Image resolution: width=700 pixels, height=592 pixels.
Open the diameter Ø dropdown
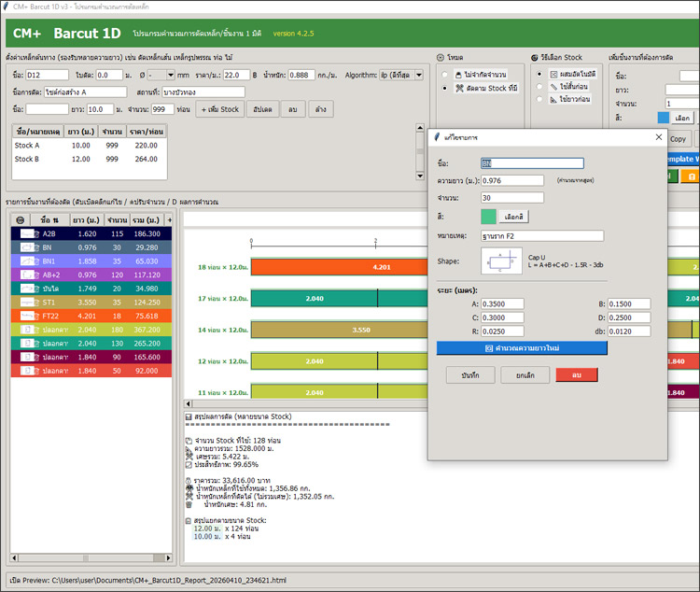pyautogui.click(x=159, y=74)
